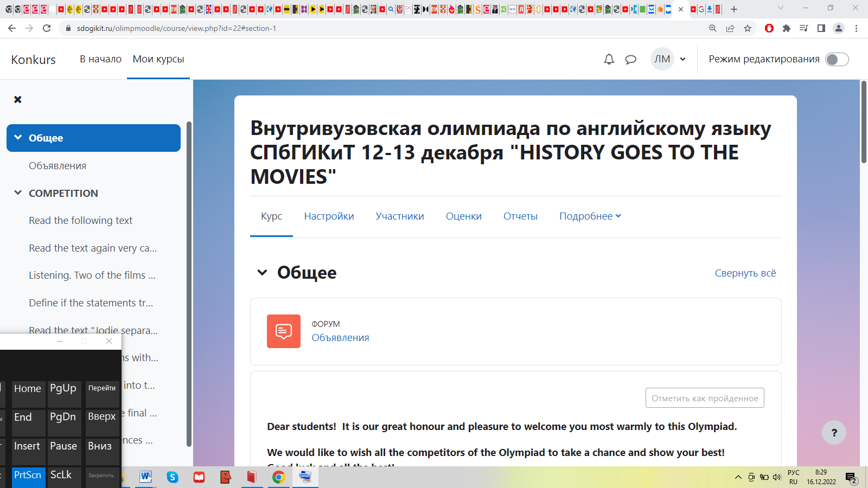
Task: Click Pause key on on-screen keyboard
Action: [x=64, y=451]
